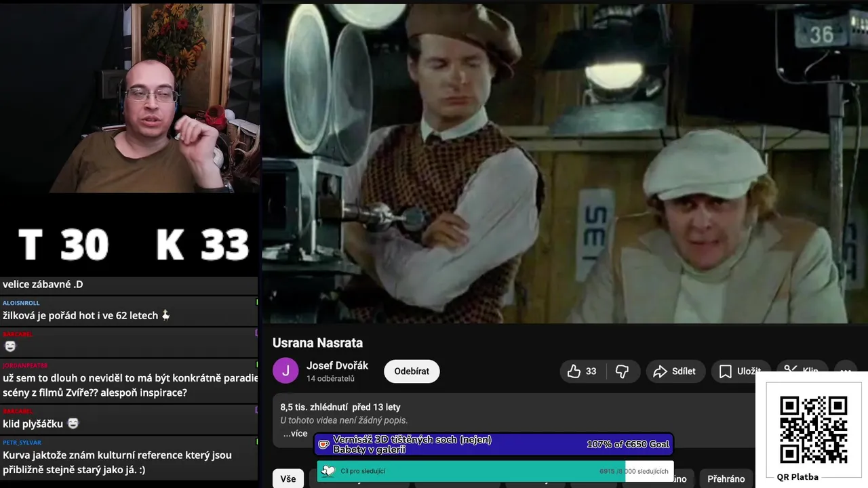
Task: Select the Přehráno filter chip
Action: [x=726, y=479]
